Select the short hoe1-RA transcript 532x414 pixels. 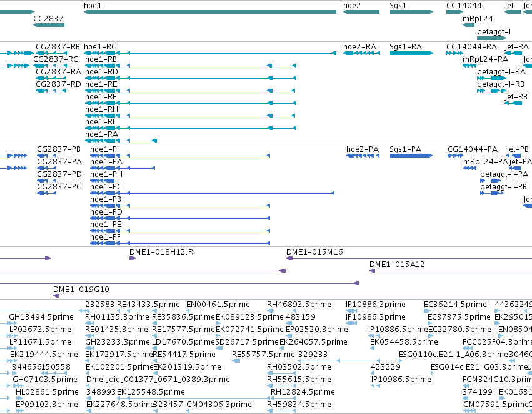tap(121, 141)
